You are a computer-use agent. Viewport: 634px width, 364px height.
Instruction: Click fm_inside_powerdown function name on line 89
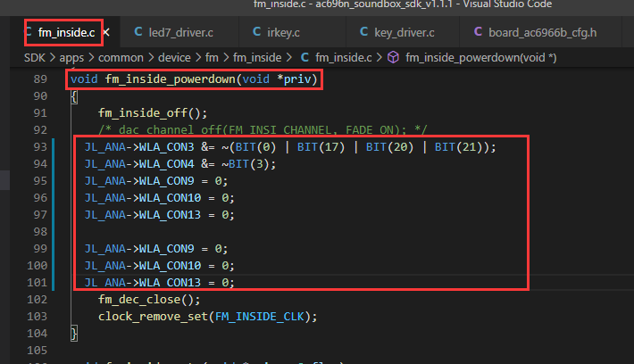coord(171,79)
